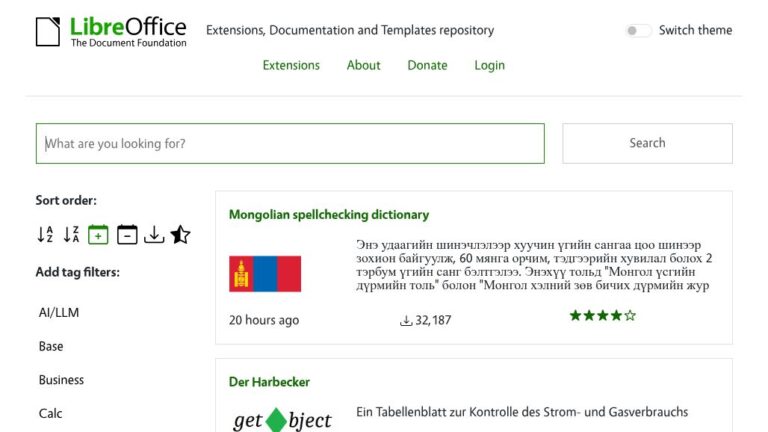Screen dimensions: 768x432
Task: Click the 'Add tag filters:' heading
Action: [77, 272]
